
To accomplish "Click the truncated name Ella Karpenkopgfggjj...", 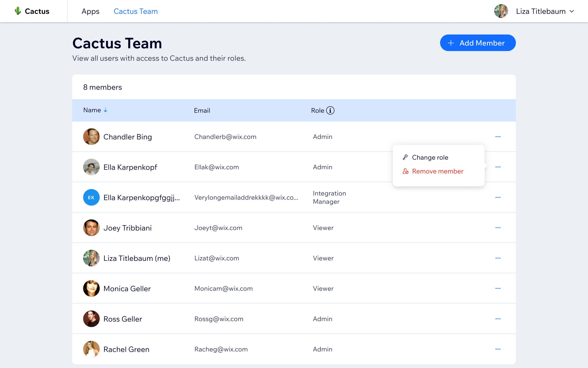I will [x=142, y=198].
